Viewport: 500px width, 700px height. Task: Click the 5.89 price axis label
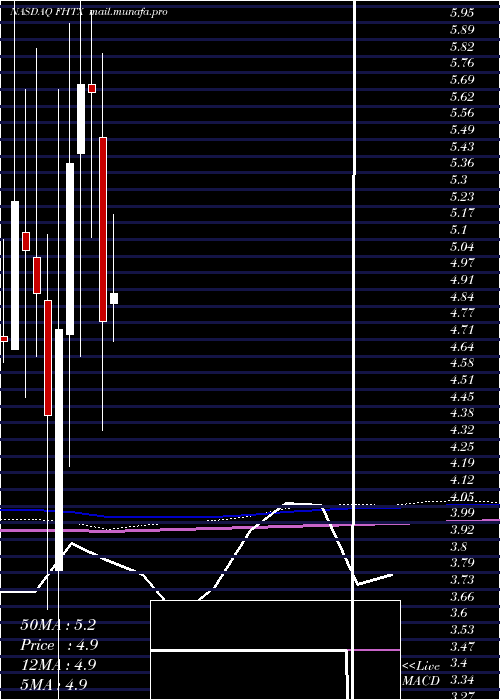[x=462, y=30]
